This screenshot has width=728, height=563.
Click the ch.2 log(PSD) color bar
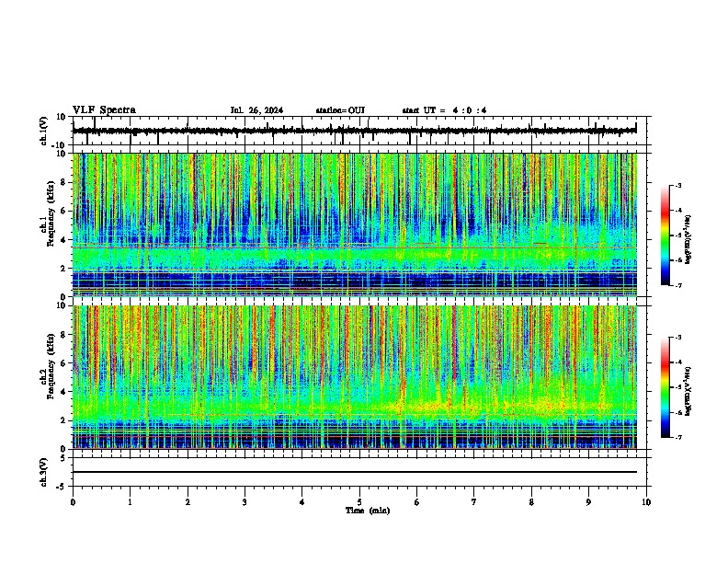pyautogui.click(x=665, y=387)
